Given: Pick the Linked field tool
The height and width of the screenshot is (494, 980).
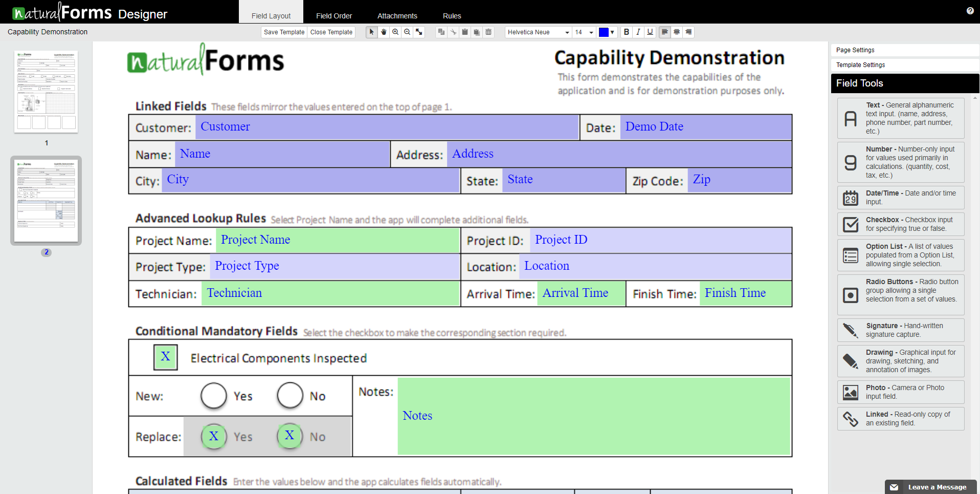Looking at the screenshot, I should click(x=901, y=419).
